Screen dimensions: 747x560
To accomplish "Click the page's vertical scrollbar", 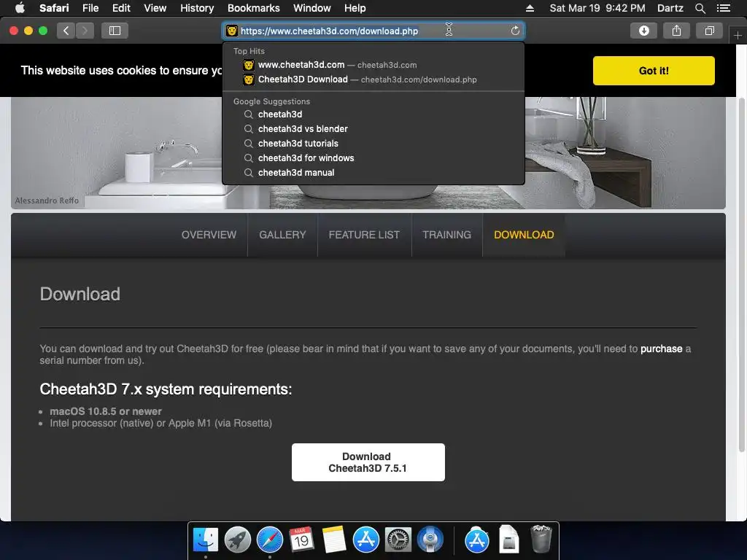I will [742, 274].
